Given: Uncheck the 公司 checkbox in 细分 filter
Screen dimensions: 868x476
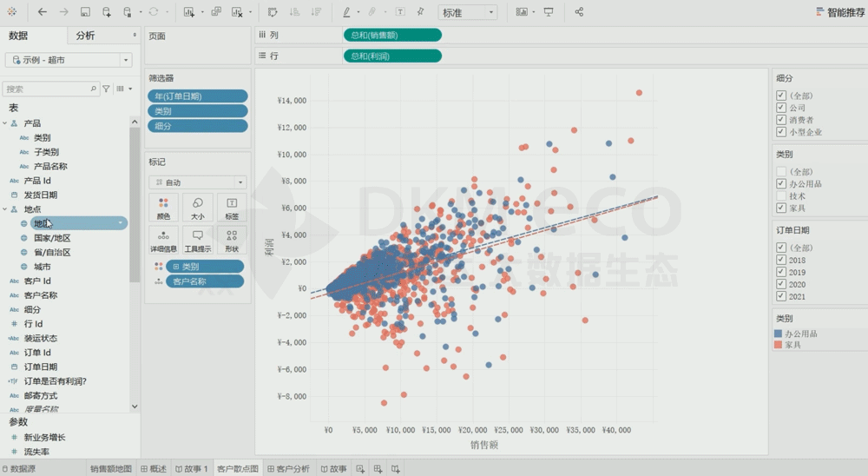Looking at the screenshot, I should coord(781,108).
